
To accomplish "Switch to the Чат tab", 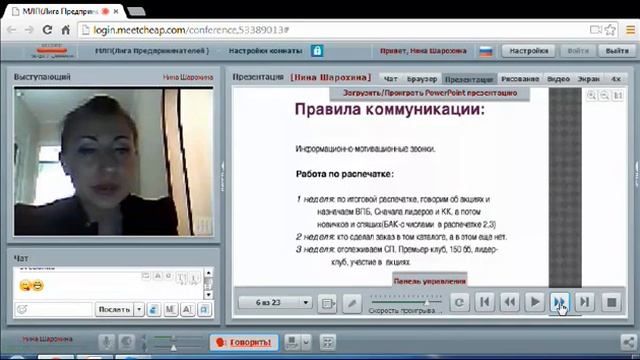I will tap(390, 79).
